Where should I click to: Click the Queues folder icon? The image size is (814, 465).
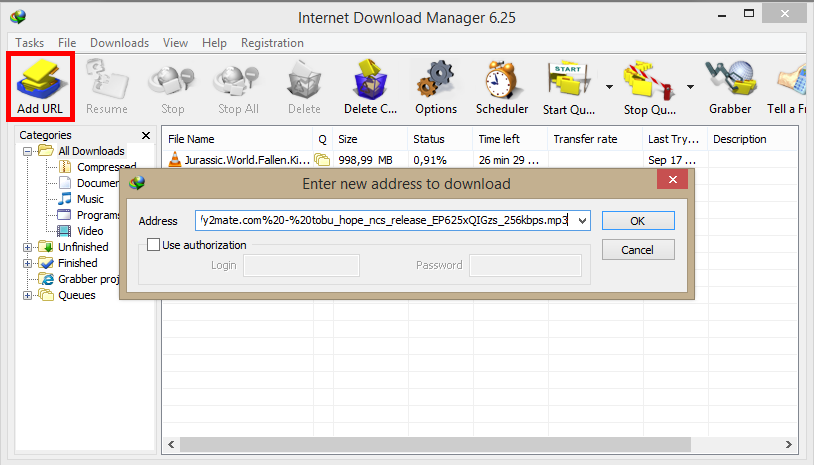click(46, 295)
